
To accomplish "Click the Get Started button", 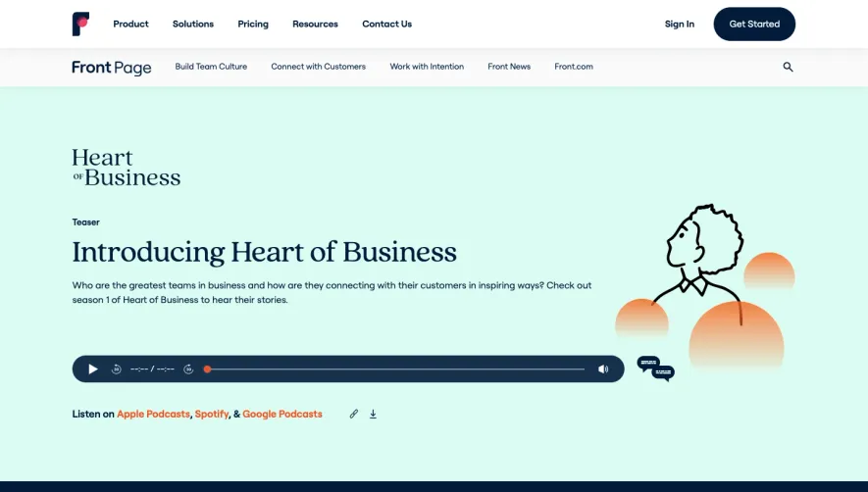I will [x=754, y=24].
